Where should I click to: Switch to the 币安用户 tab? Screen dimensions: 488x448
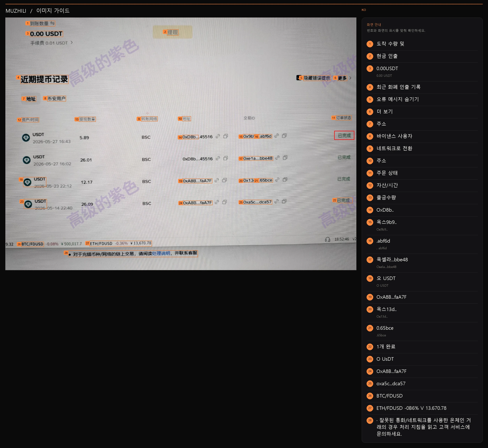(57, 99)
